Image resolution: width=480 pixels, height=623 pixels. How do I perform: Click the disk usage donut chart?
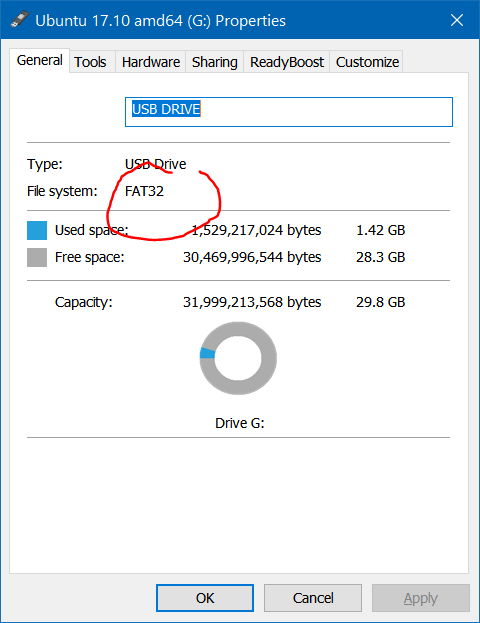tap(238, 358)
